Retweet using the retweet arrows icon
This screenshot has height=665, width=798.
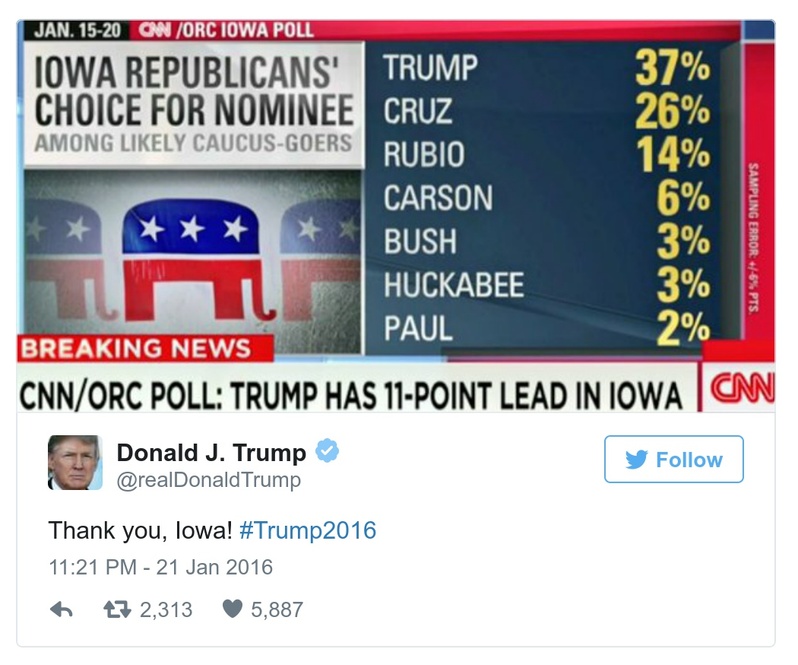click(117, 609)
